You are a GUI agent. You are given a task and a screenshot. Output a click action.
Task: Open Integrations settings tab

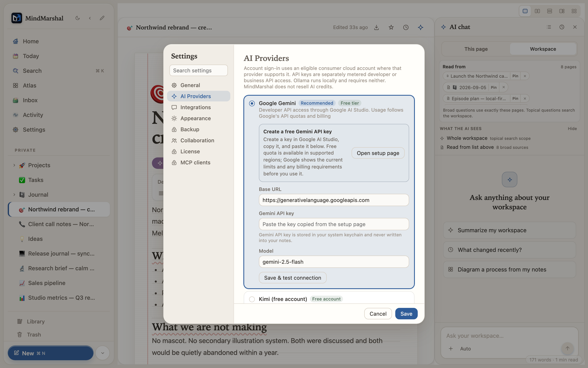tap(198, 107)
